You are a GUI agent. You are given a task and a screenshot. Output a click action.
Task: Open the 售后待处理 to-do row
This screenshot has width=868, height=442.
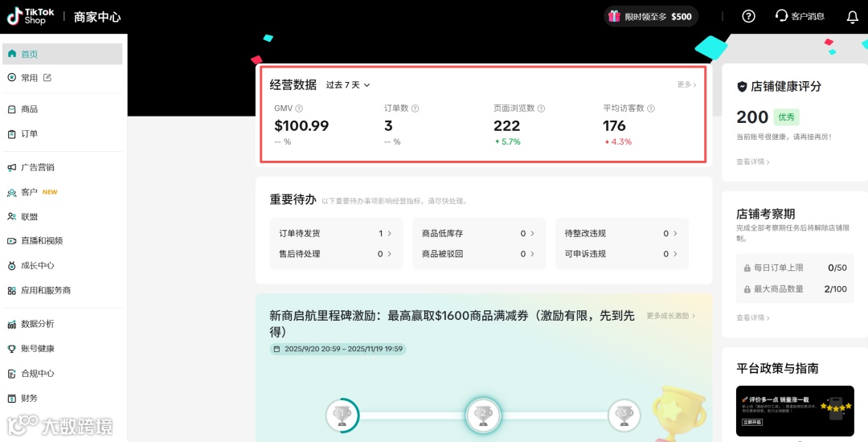click(336, 254)
